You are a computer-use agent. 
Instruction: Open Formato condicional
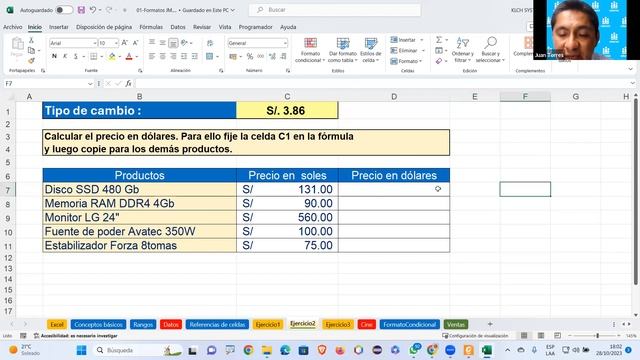point(310,50)
